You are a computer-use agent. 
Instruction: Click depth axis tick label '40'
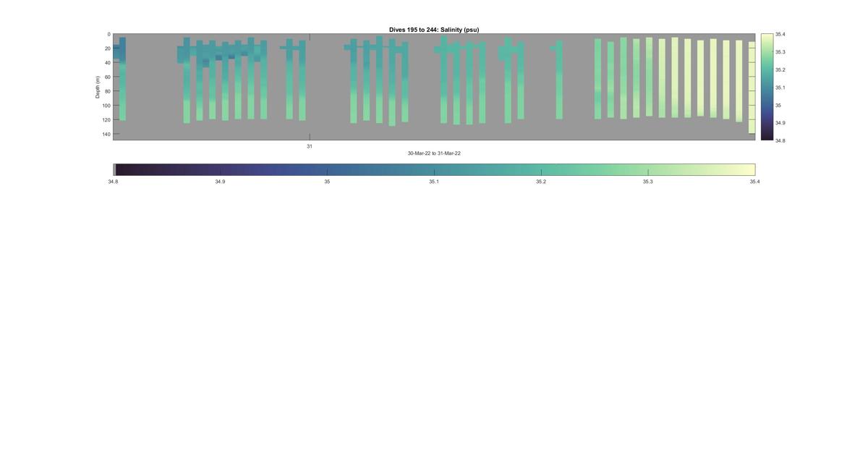tap(108, 63)
